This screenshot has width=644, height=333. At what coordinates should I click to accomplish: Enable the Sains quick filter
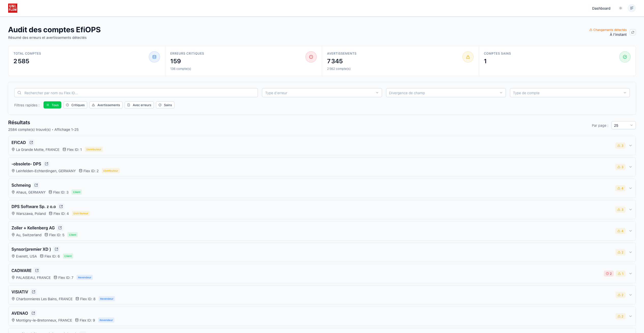click(165, 105)
